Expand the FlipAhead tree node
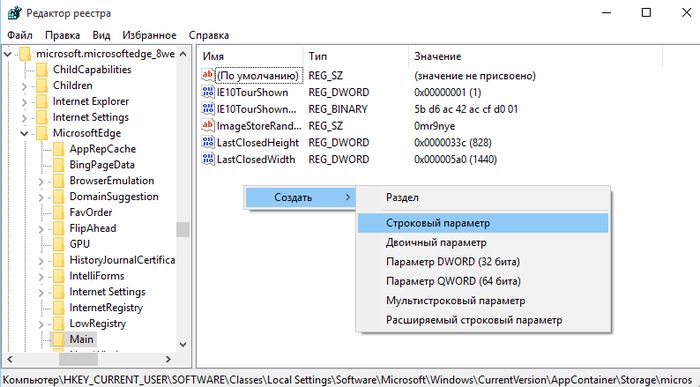This screenshot has width=700, height=387. pyautogui.click(x=41, y=229)
